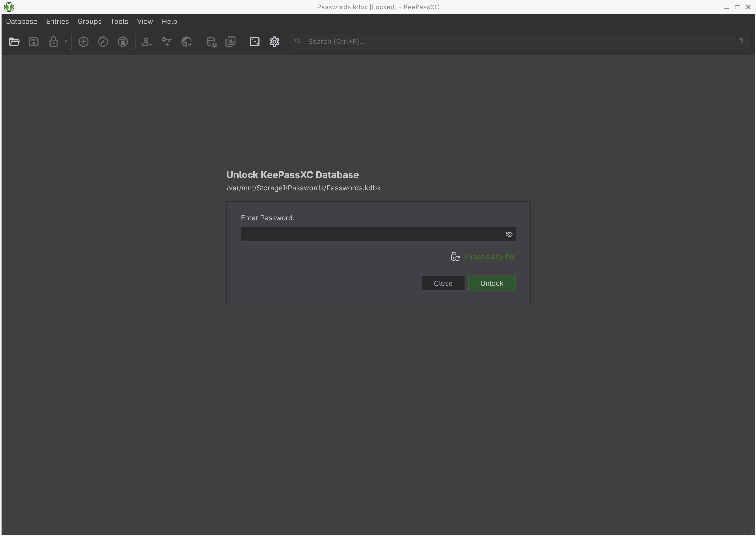Click the Copy Password key icon
756x536 pixels.
[166, 42]
